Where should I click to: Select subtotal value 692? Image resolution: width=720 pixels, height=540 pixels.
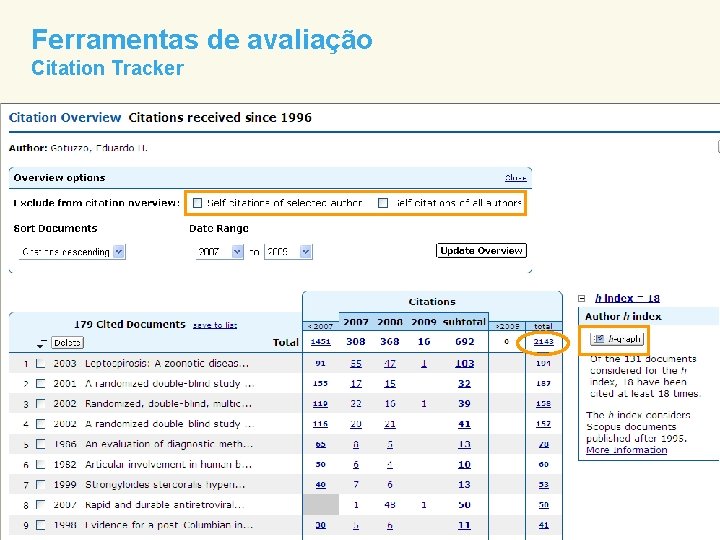tap(464, 342)
